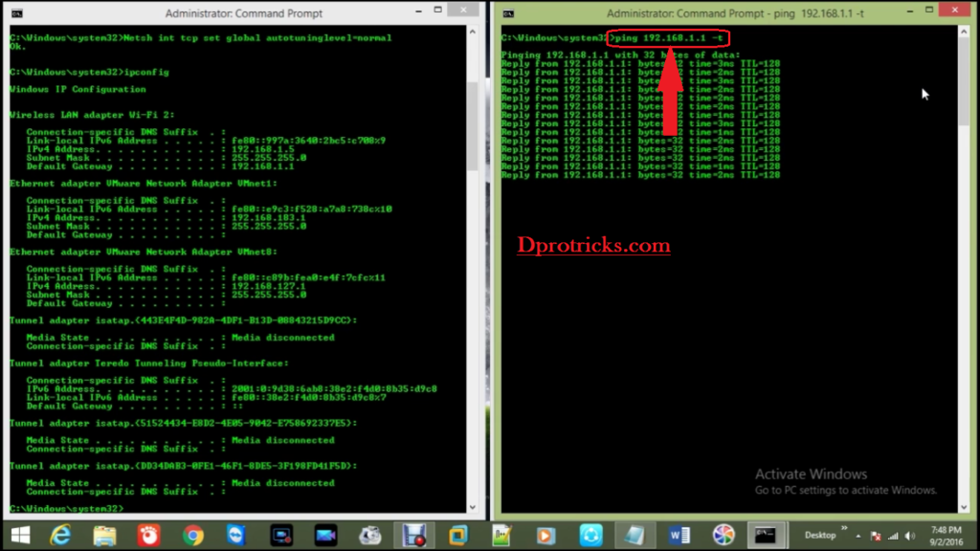Open Microsoft Word from the taskbar
Screen dimensions: 980x551
(x=679, y=536)
